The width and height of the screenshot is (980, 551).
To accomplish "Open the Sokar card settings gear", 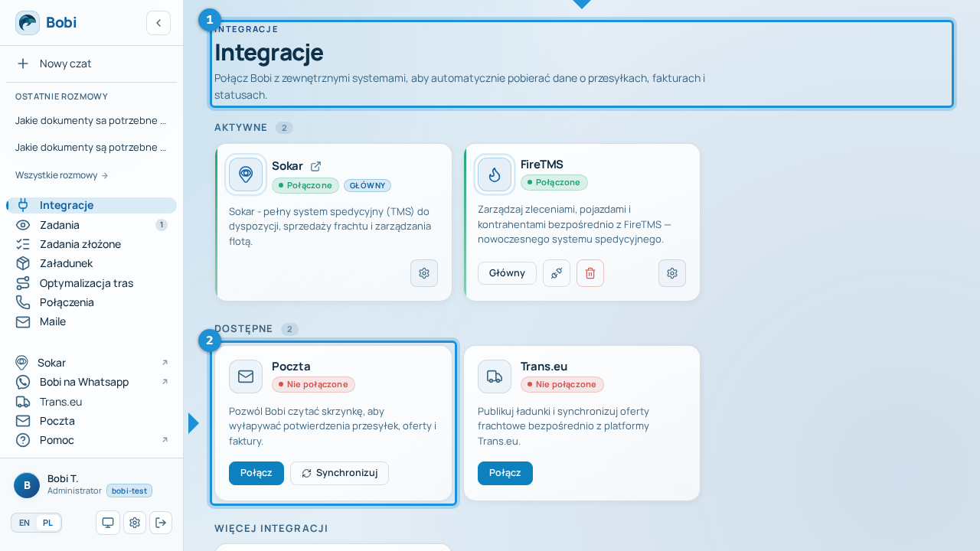I will coord(424,273).
